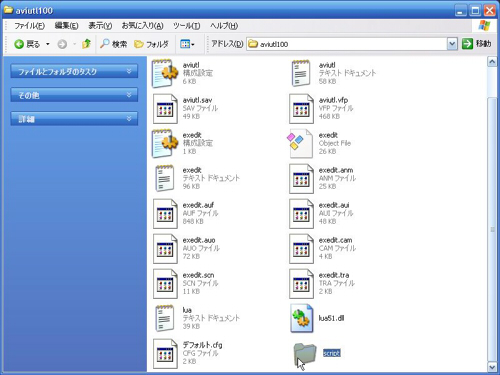Click the vertical scrollbar down arrow
500x375 pixels.
click(x=492, y=367)
